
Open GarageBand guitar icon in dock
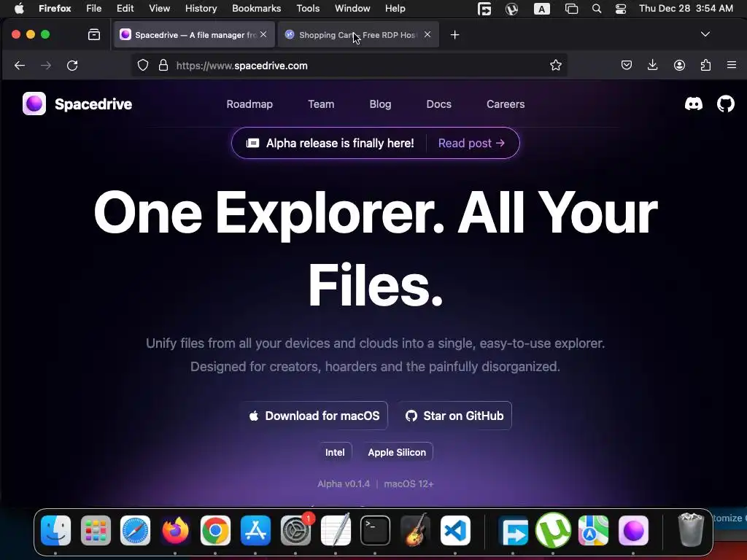pyautogui.click(x=415, y=531)
